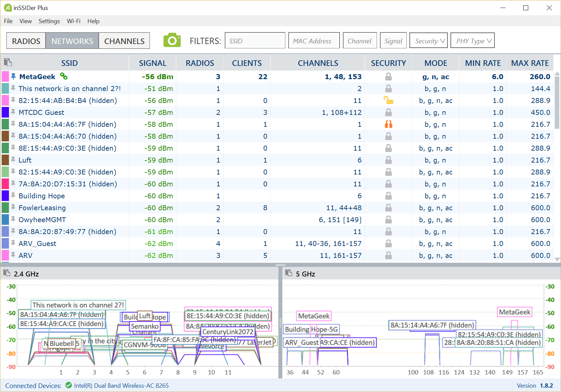Click the link icon next to MetaGeek

tap(64, 76)
